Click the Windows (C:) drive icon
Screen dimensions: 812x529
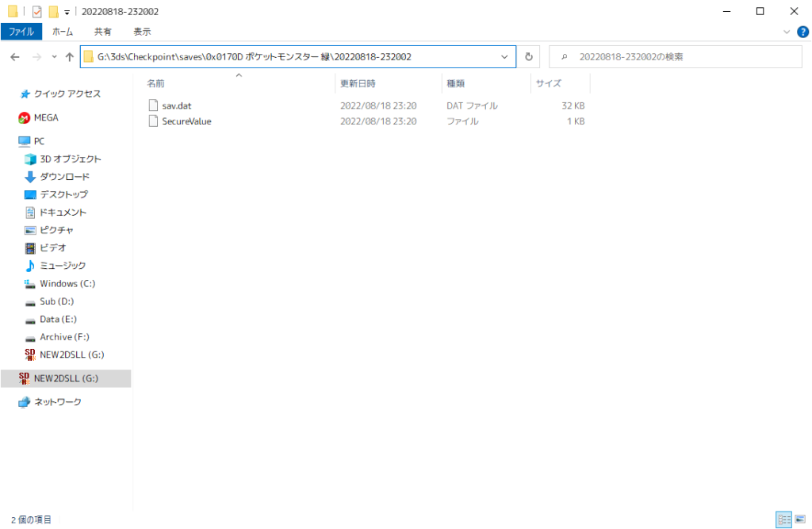(30, 283)
